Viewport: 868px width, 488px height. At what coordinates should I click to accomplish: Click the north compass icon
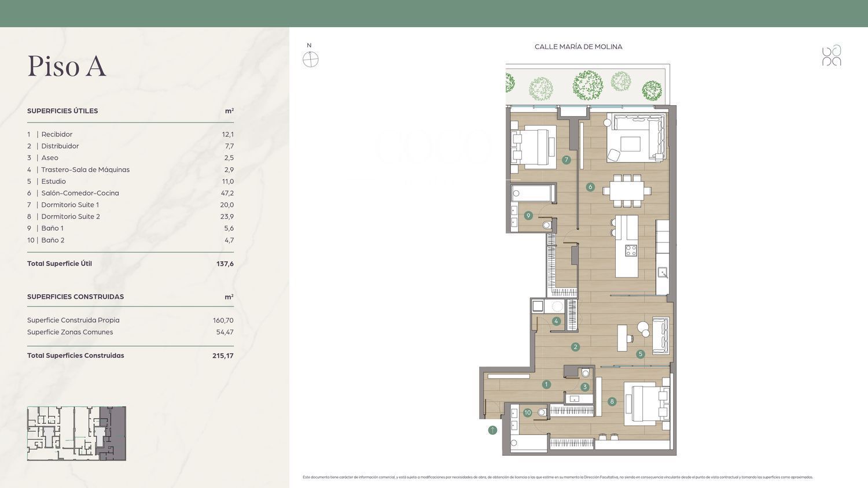pyautogui.click(x=311, y=60)
